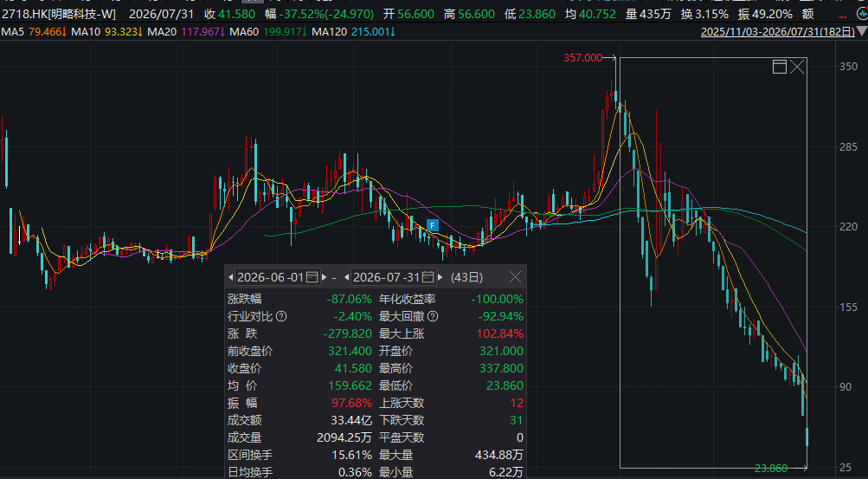The image size is (868, 479).
Task: Click the 成交量 value 2094.25万
Action: click(x=344, y=437)
